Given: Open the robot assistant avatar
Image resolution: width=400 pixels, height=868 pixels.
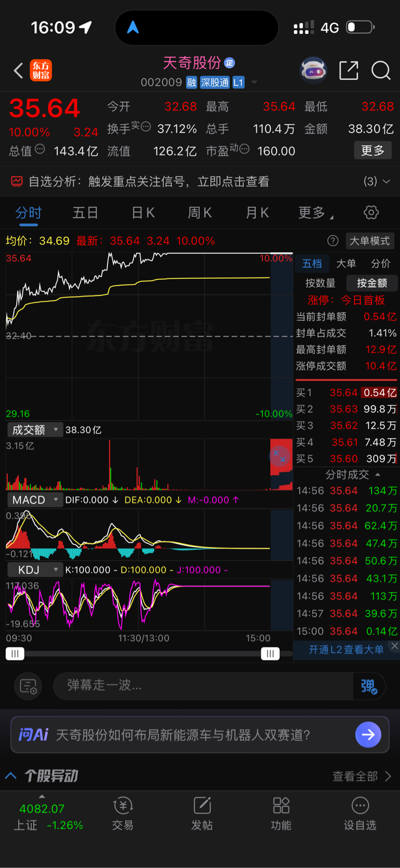Looking at the screenshot, I should tap(313, 70).
